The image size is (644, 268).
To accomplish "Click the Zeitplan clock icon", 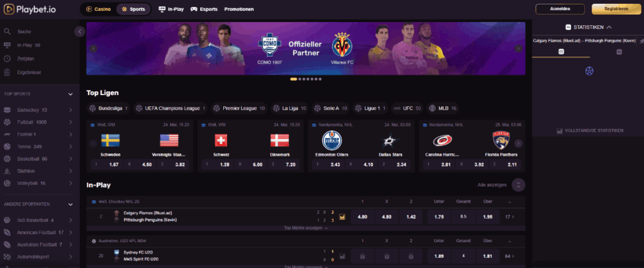I will click(x=7, y=59).
